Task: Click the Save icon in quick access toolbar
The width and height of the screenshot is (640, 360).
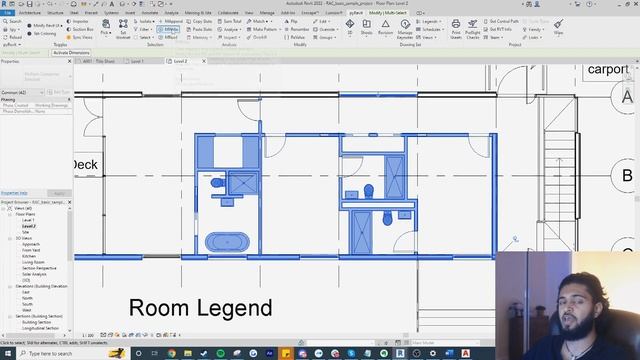Action: coord(29,4)
